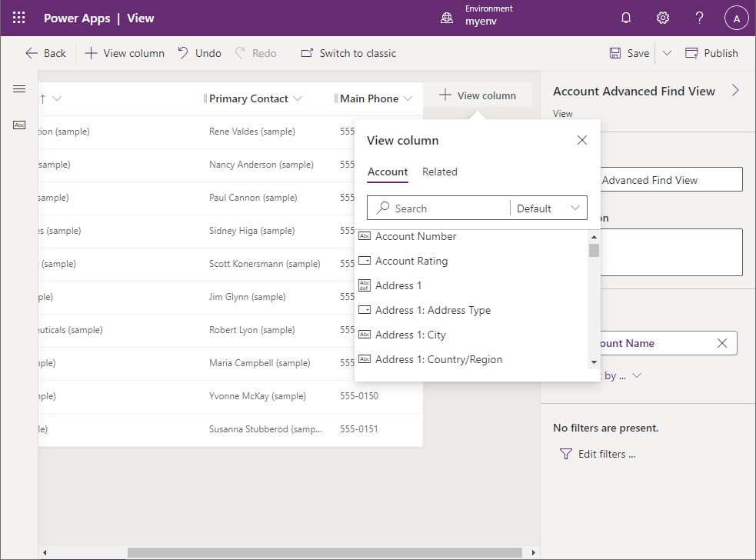The width and height of the screenshot is (756, 560).
Task: Save the view
Action: [x=629, y=53]
